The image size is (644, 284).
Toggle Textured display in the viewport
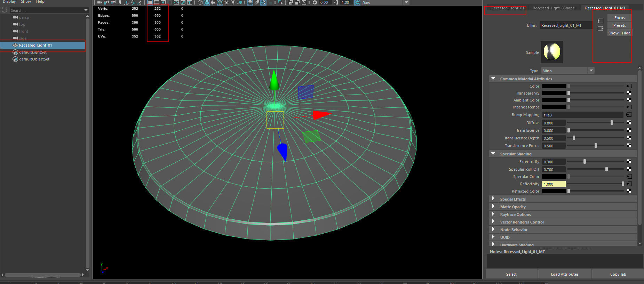pyautogui.click(x=226, y=2)
